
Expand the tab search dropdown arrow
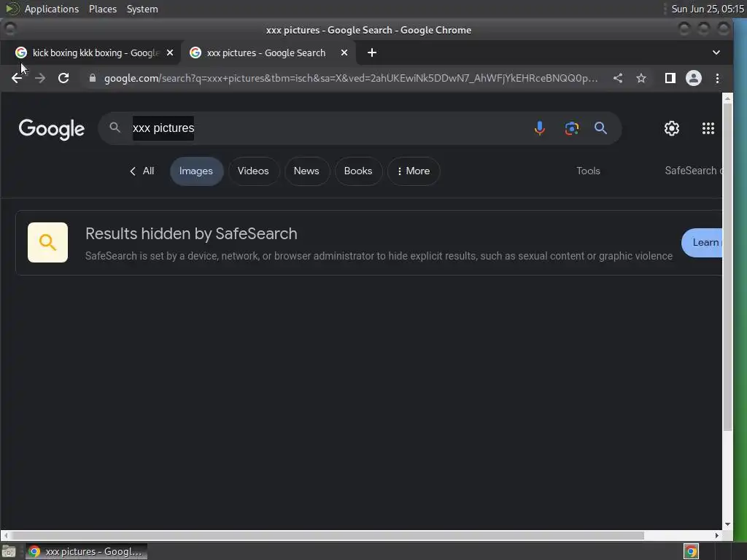(x=716, y=52)
